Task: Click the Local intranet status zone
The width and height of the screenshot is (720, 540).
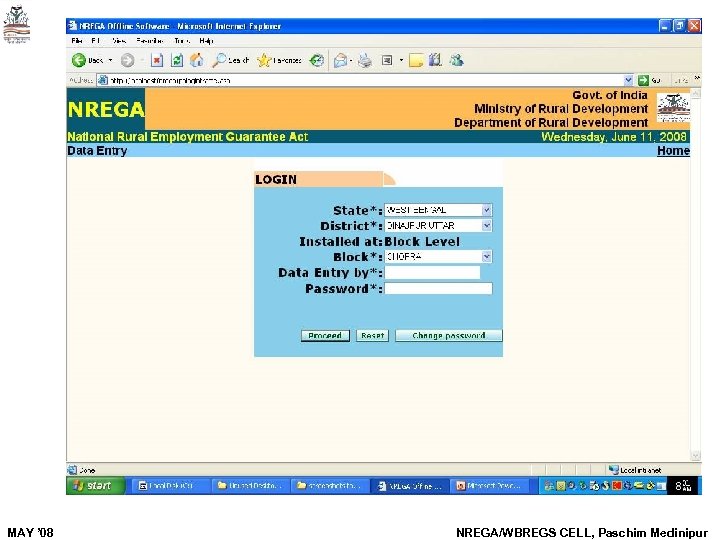Action: pyautogui.click(x=635, y=470)
